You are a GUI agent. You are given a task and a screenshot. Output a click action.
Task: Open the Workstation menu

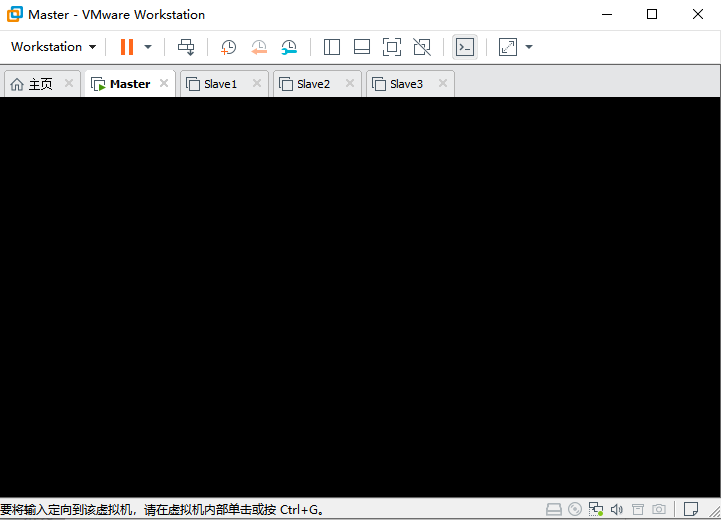tap(53, 47)
